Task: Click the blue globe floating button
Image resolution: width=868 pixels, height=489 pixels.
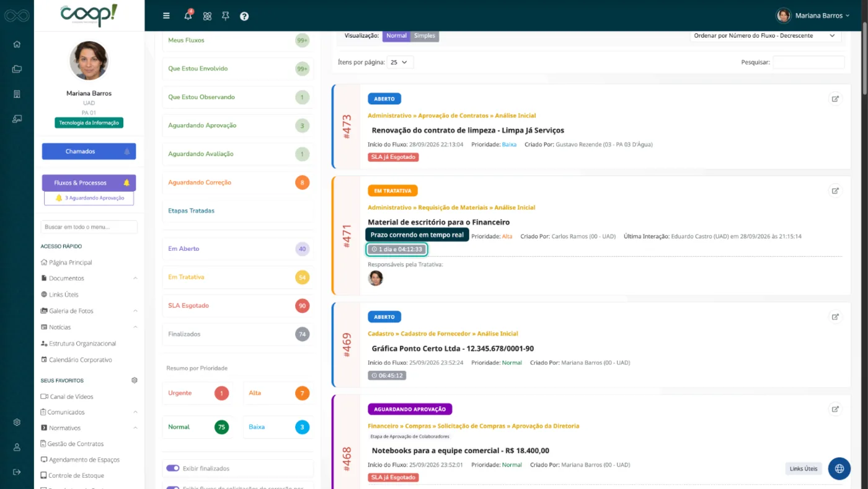Action: click(839, 469)
